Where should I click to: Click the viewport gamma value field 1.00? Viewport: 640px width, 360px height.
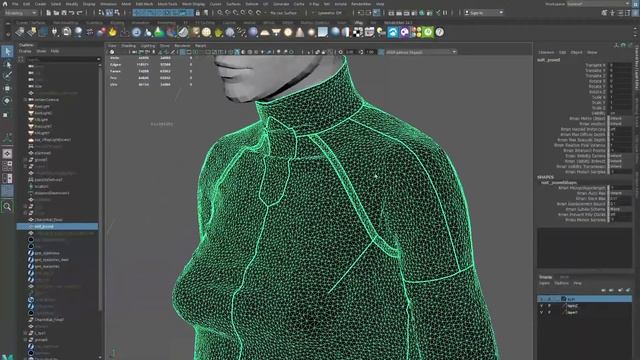point(370,52)
